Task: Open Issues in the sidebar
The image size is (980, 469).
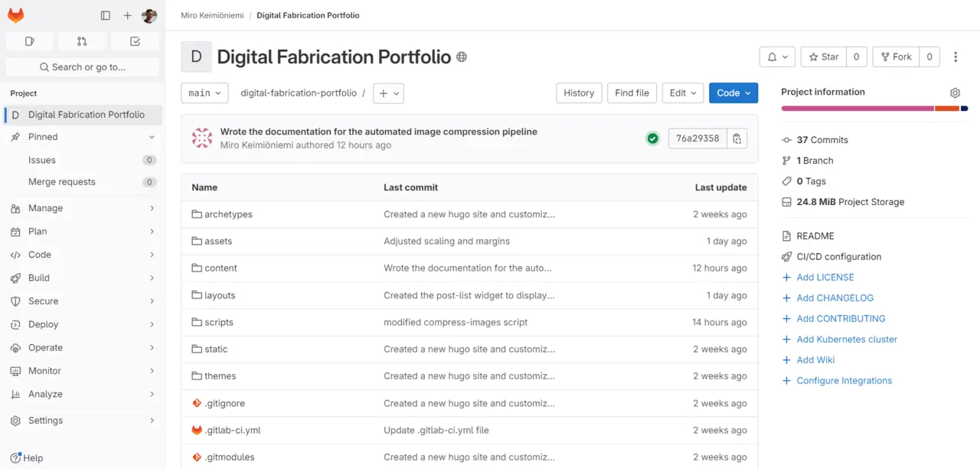Action: click(x=42, y=160)
